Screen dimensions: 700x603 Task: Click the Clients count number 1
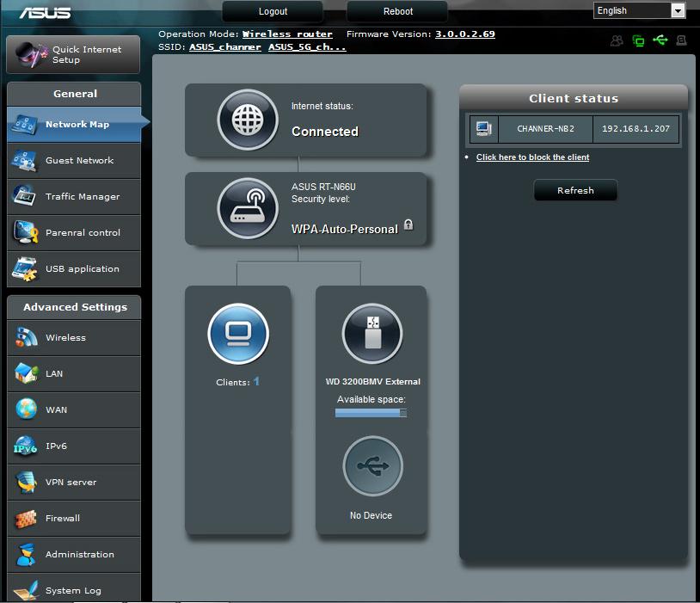click(x=256, y=381)
